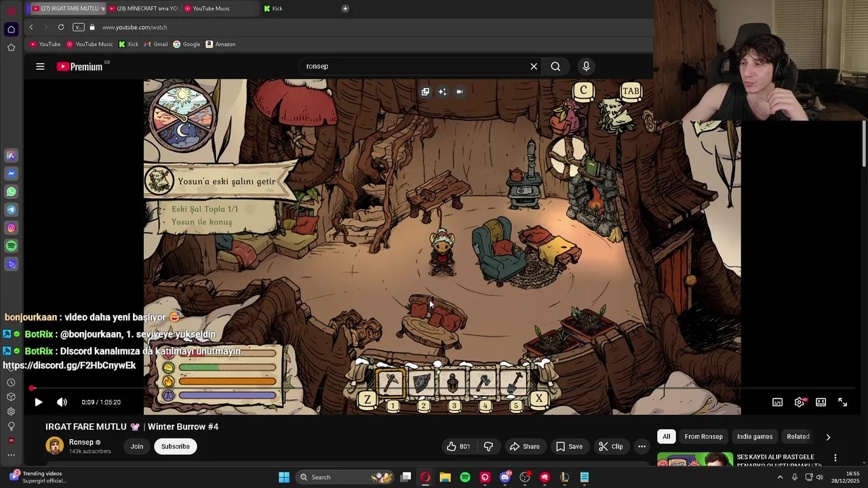Viewport: 868px width, 488px height.
Task: Like the video with 801 likes
Action: pyautogui.click(x=458, y=446)
